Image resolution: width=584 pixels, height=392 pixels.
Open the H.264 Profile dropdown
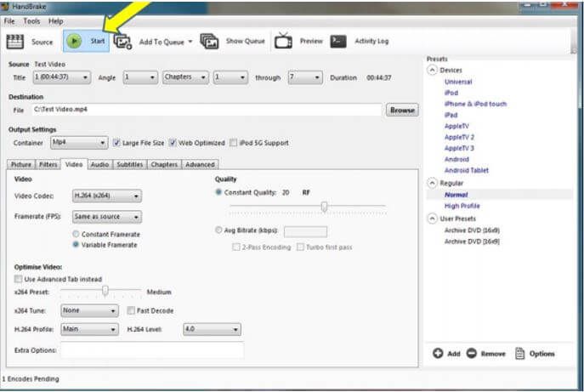(x=89, y=329)
